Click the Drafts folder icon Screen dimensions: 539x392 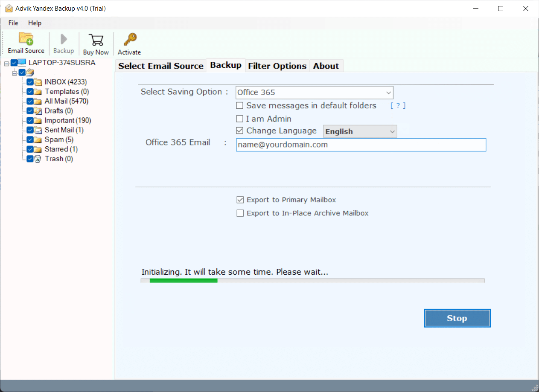[38, 111]
